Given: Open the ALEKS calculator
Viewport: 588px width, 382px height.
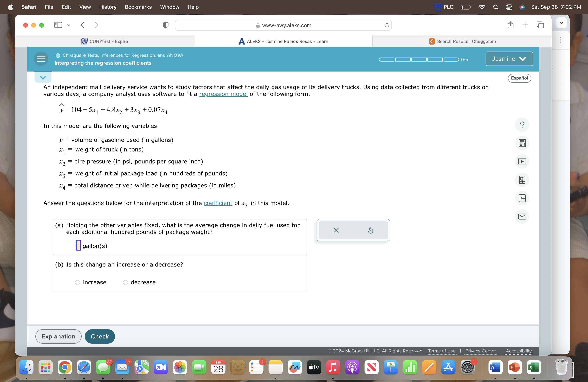Looking at the screenshot, I should click(522, 143).
